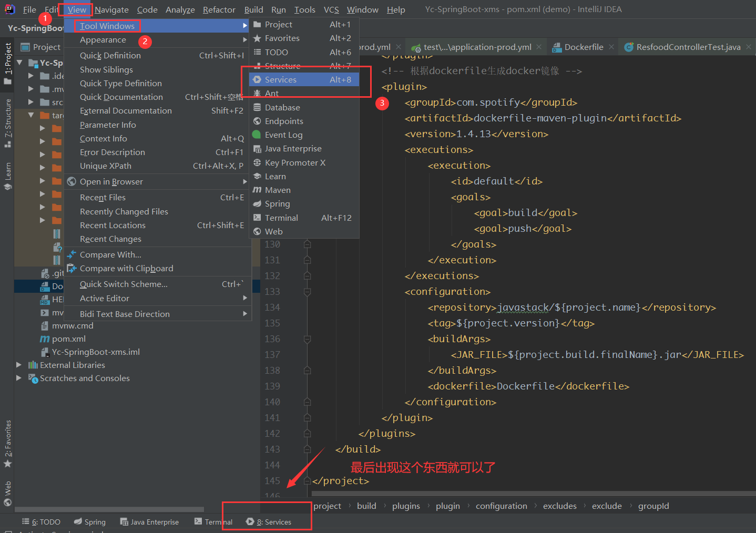The height and width of the screenshot is (533, 756).
Task: Select Recent Files menu entry
Action: tap(157, 197)
